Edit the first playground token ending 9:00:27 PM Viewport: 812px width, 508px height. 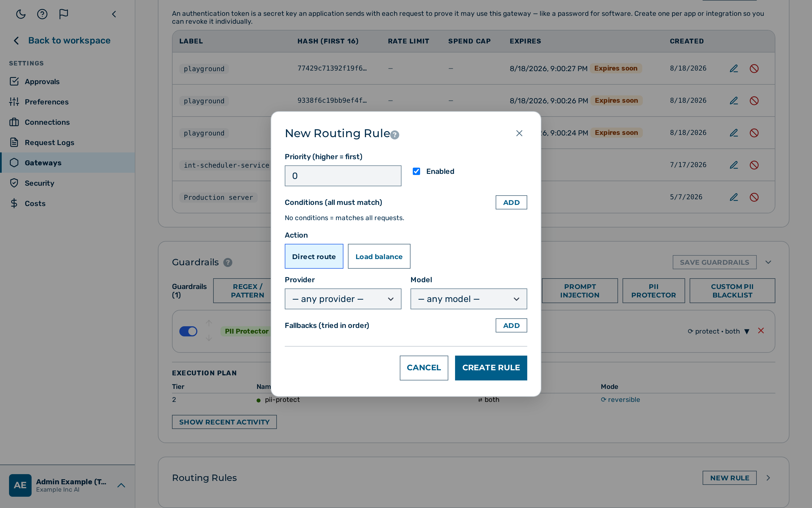coord(734,69)
